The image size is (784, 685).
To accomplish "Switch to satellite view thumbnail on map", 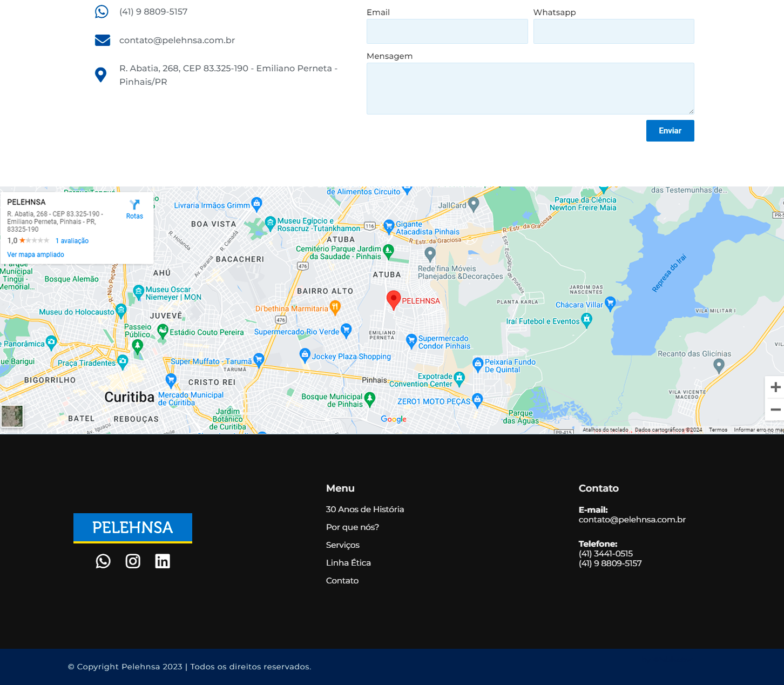I will click(x=12, y=416).
